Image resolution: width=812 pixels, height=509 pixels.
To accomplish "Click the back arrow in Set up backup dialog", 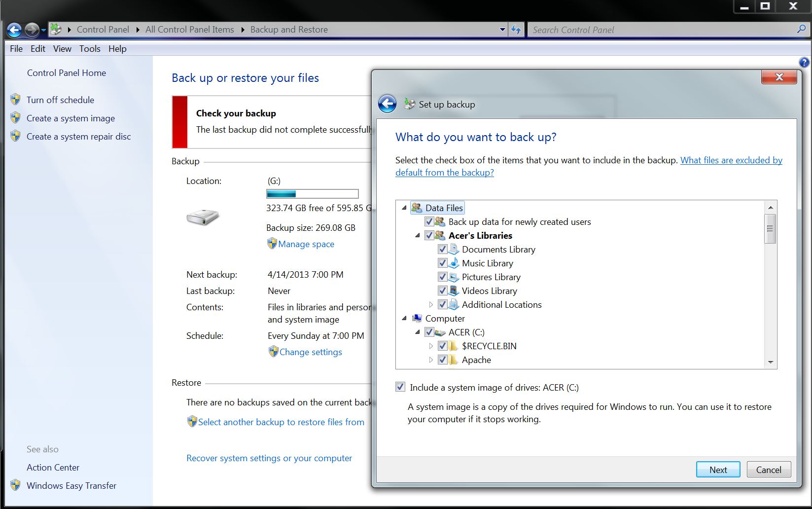I will (x=388, y=104).
